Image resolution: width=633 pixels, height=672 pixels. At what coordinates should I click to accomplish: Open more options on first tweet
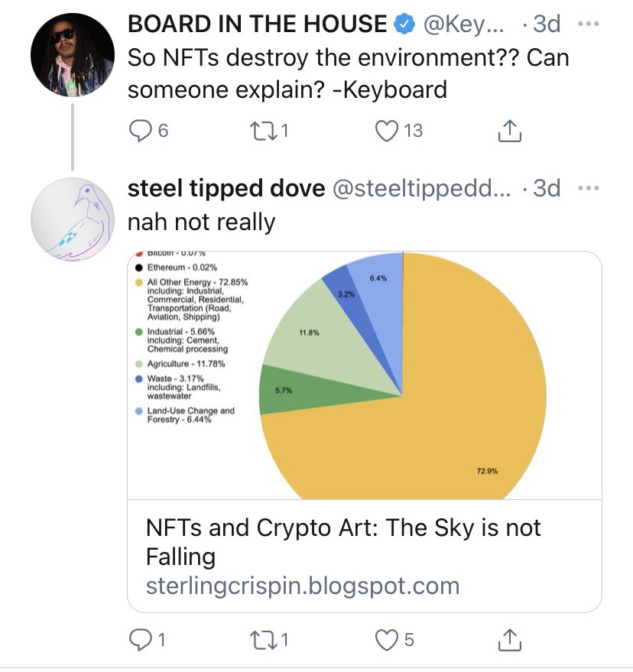(x=588, y=24)
